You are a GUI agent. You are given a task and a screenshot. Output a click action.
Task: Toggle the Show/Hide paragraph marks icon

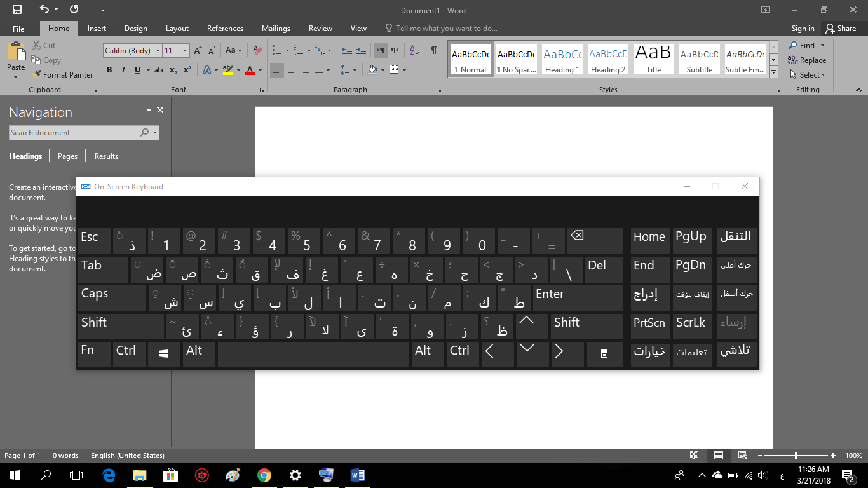(434, 48)
